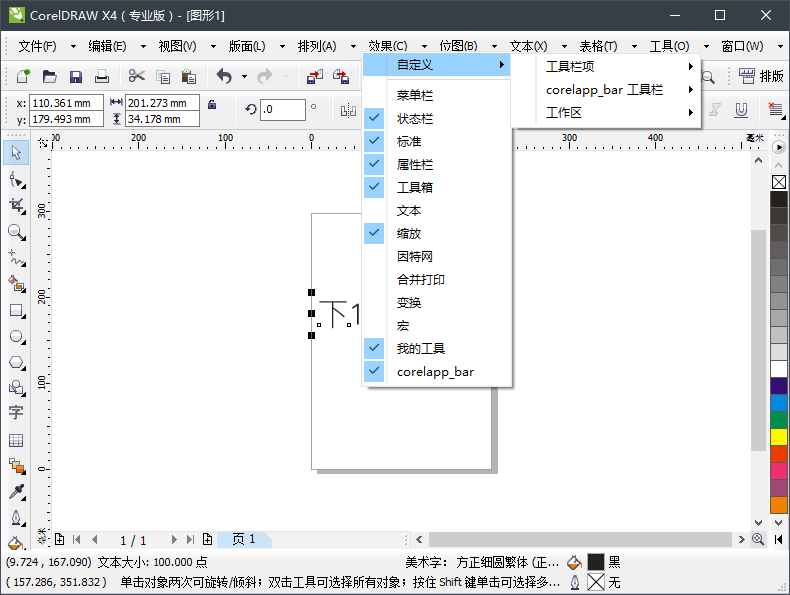Click the 排版 toolbar button
Screen dimensions: 790x595
click(x=762, y=76)
